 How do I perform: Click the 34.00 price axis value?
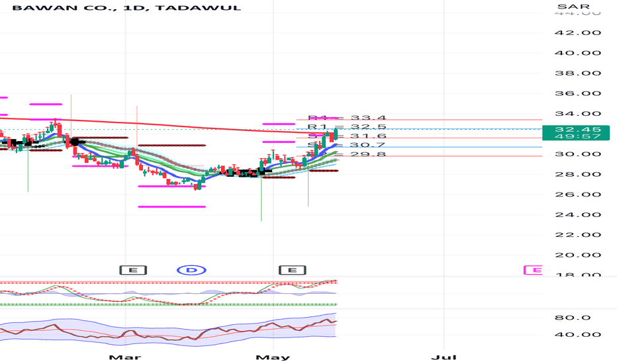[x=578, y=114]
